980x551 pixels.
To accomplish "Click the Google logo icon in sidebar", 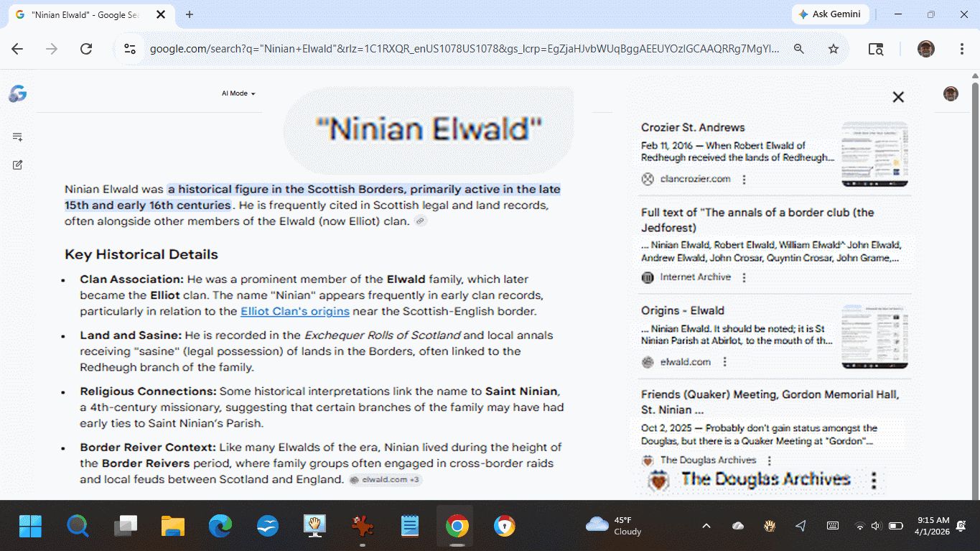I will tap(18, 93).
